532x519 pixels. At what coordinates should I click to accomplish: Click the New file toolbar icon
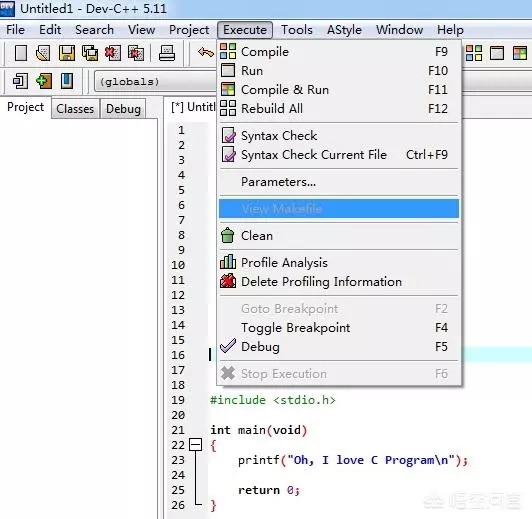(x=21, y=53)
